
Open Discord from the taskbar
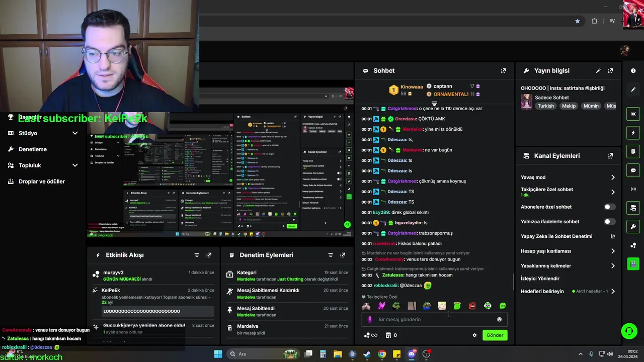click(x=412, y=354)
